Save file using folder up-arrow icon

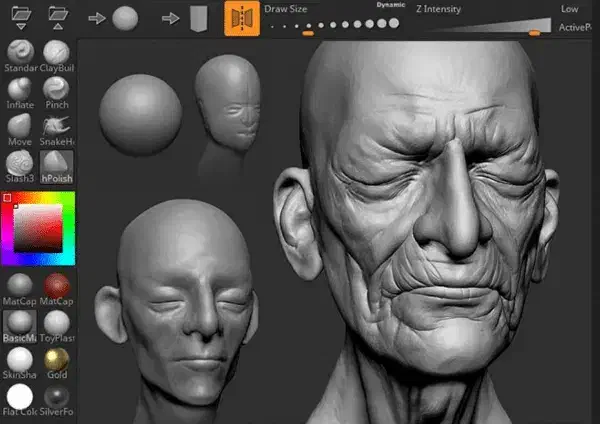[57, 17]
